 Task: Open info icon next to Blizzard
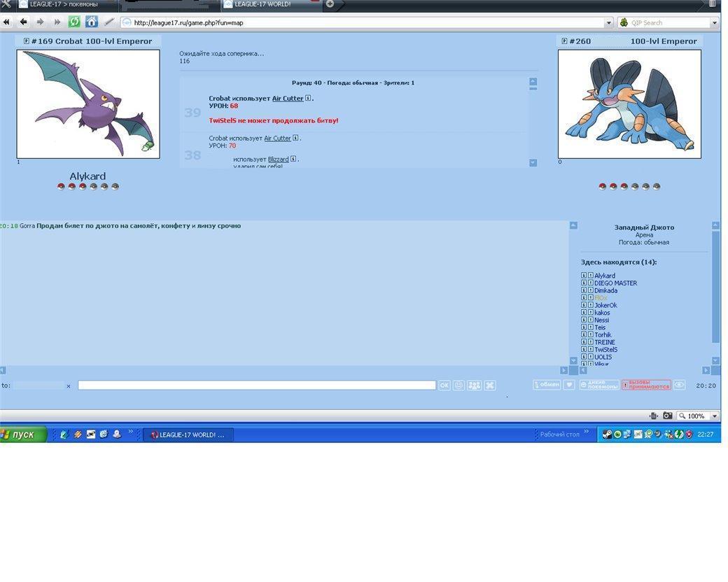point(293,159)
